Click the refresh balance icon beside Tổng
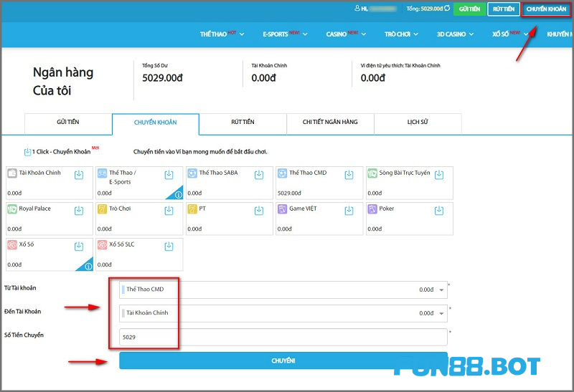 tap(448, 9)
